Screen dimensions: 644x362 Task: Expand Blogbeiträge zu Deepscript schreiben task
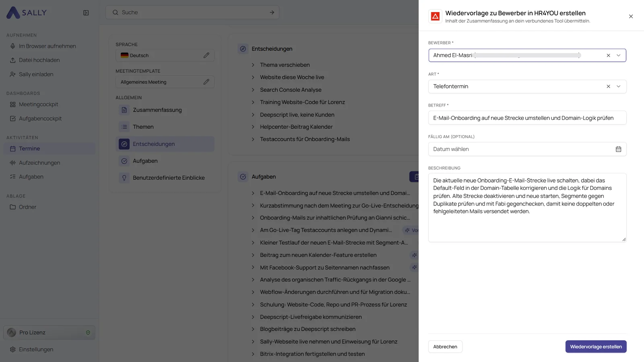[x=253, y=329]
